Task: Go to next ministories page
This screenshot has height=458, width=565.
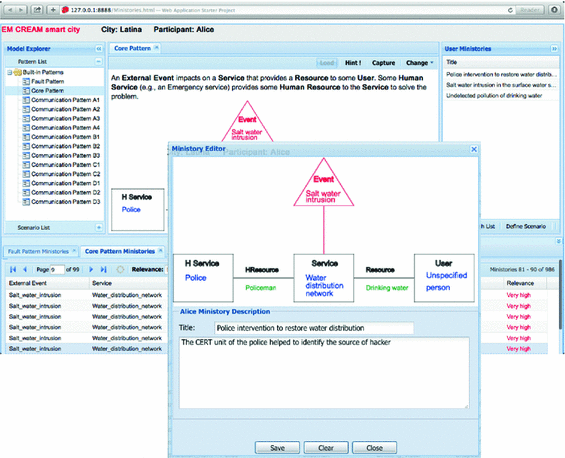Action: (91, 269)
